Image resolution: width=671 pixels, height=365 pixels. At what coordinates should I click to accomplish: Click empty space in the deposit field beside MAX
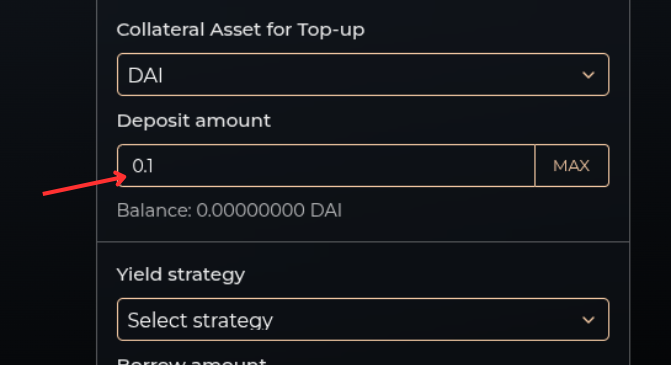342,166
